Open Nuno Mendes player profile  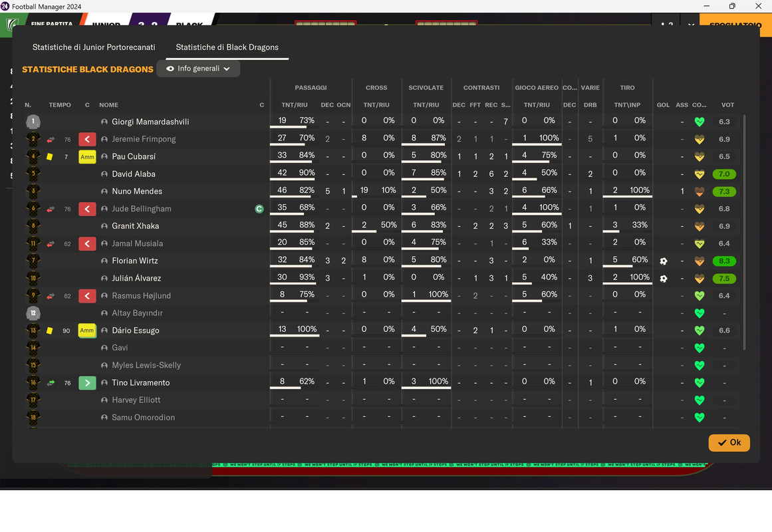pyautogui.click(x=137, y=191)
